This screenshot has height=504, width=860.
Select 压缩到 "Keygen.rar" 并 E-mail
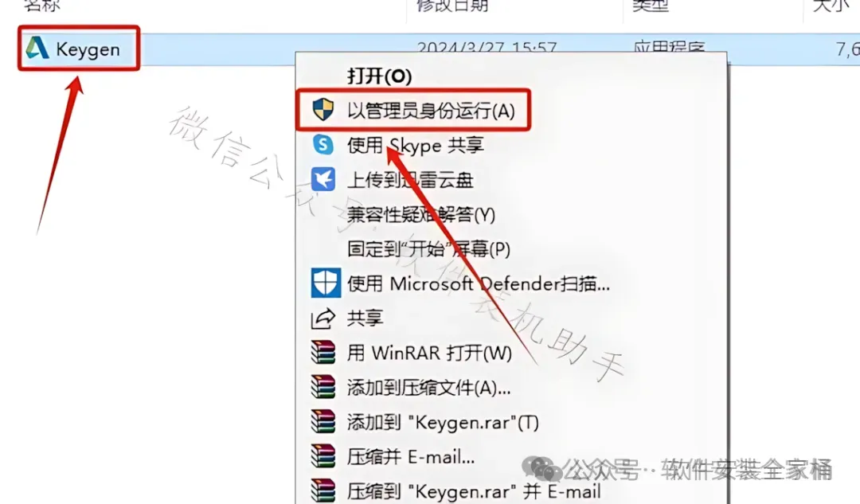click(x=474, y=490)
